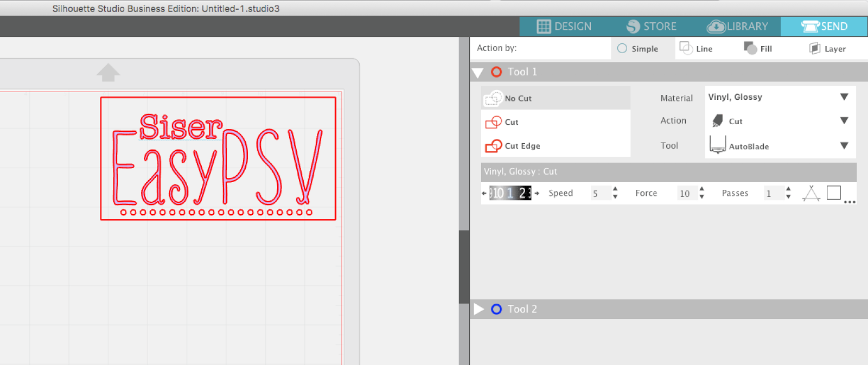Select the Cut option
Viewport: 868px width, 365px height.
pos(556,122)
